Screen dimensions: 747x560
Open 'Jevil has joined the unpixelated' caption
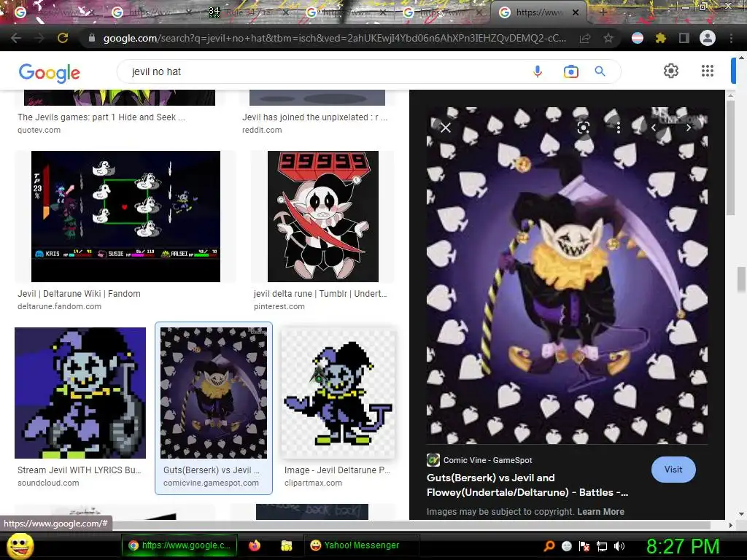[315, 117]
